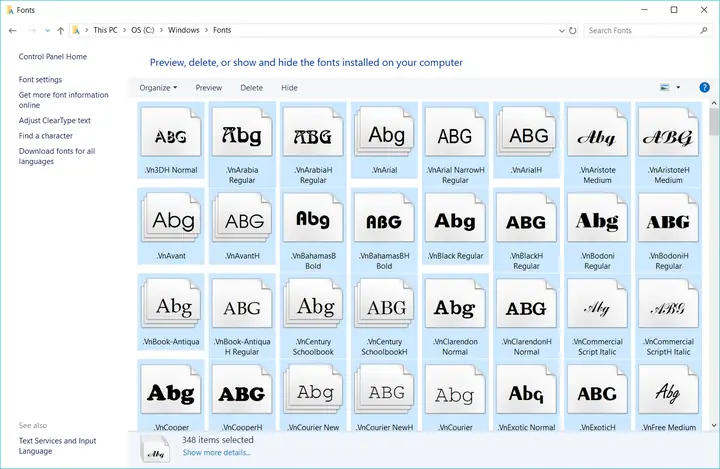Select the .VnCentury SchoolbookH font icon

click(384, 304)
